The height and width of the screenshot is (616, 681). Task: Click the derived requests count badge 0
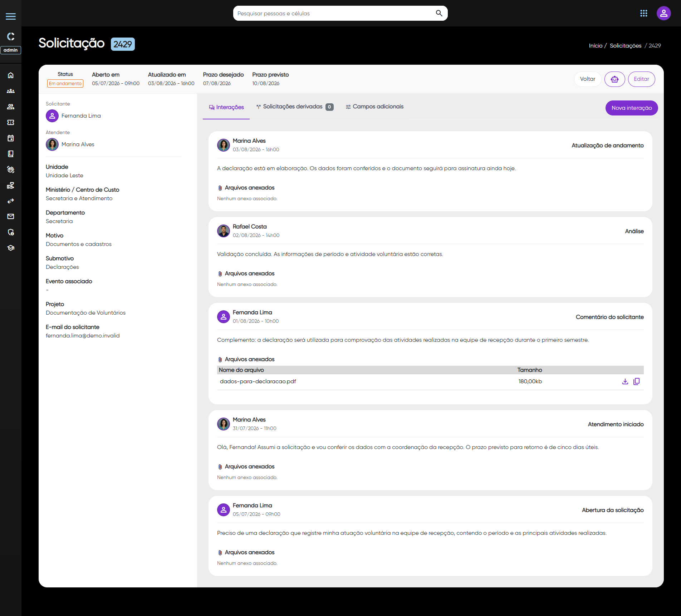pyautogui.click(x=329, y=107)
